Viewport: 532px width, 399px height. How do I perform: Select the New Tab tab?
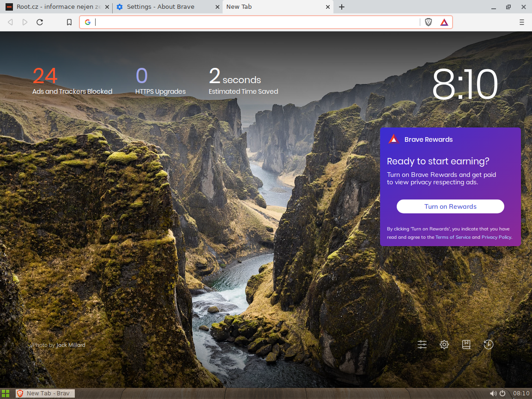[x=278, y=7]
